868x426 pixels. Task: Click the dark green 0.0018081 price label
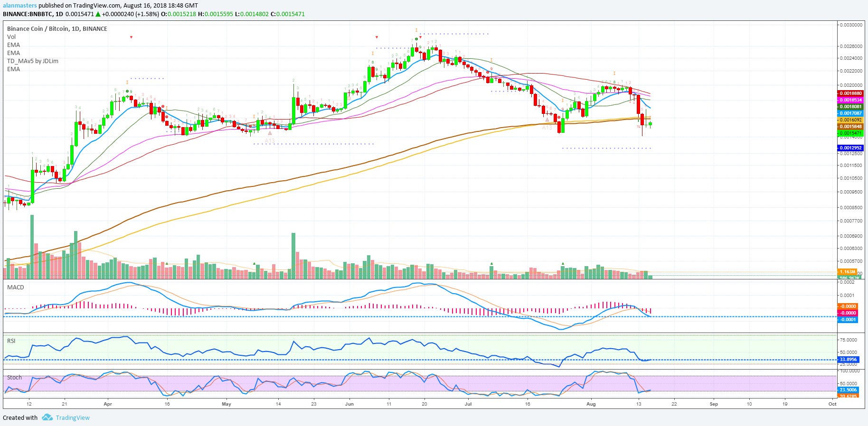pos(850,107)
